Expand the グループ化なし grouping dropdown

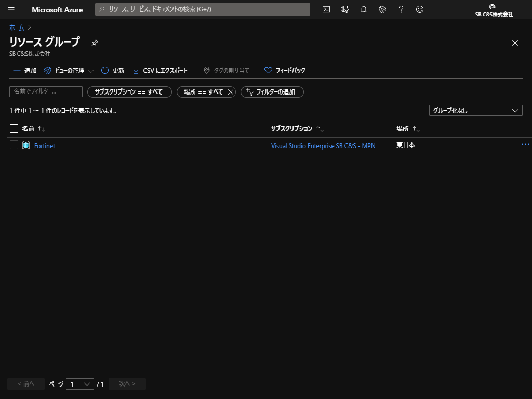(475, 110)
